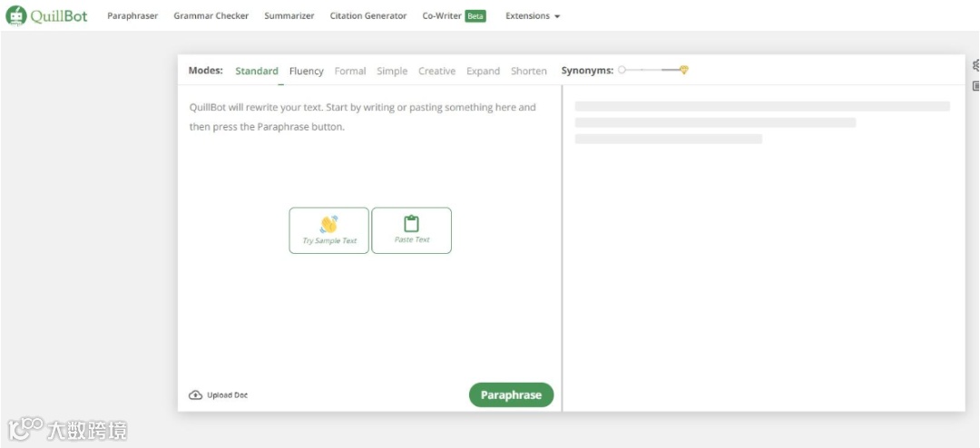
Task: Open Grammar Checker from top navigation
Action: [211, 16]
